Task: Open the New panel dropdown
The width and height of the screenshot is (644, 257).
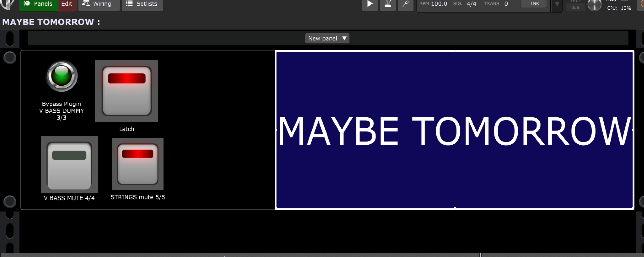Action: click(327, 38)
